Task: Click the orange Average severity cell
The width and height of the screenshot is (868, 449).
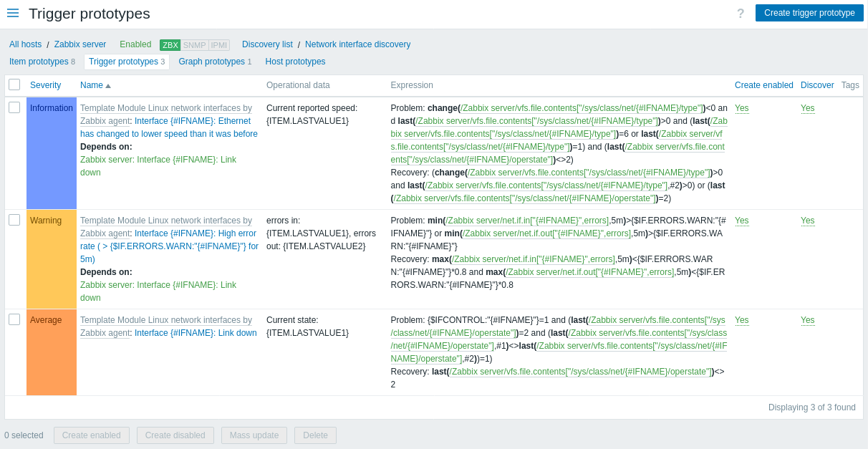Action: pyautogui.click(x=52, y=352)
